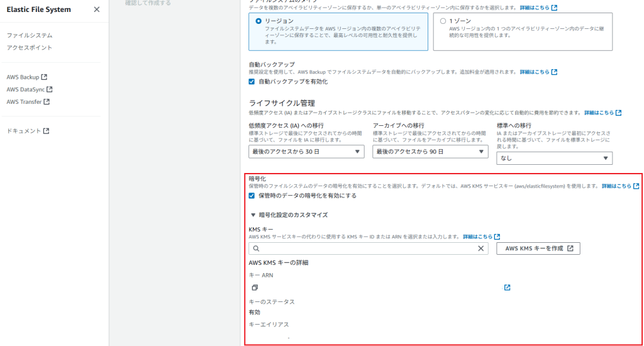
Task: Click AWS KMS キーを作成 button
Action: click(538, 248)
